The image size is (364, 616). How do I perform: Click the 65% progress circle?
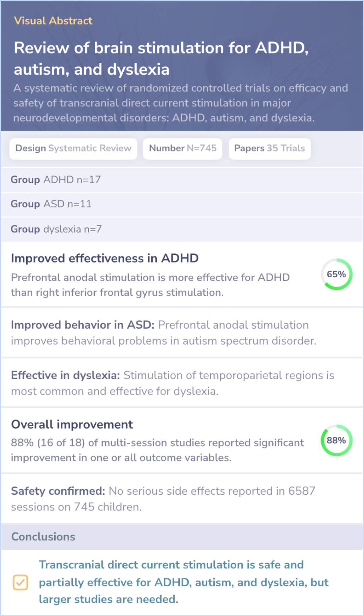click(336, 274)
